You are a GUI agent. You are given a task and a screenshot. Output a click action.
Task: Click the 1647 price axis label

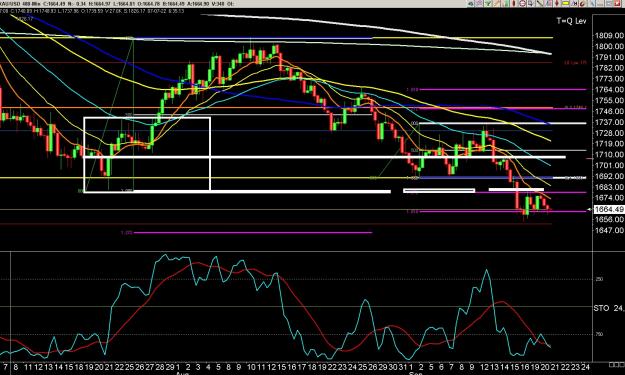point(609,230)
